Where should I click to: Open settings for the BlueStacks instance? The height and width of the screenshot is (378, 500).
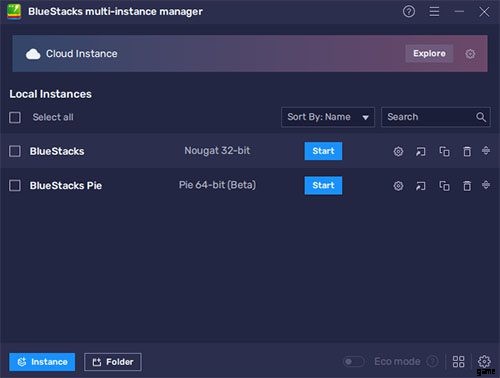click(x=398, y=152)
